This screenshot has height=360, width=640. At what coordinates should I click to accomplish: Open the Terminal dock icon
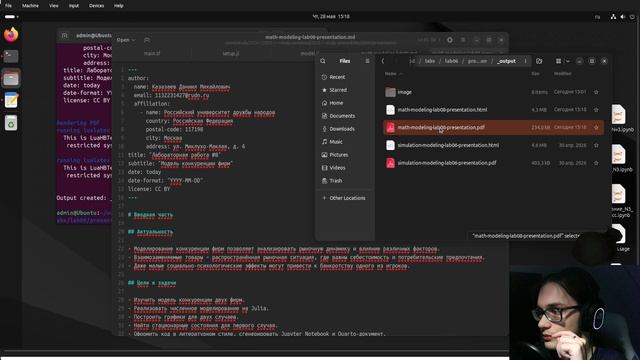coord(11,56)
